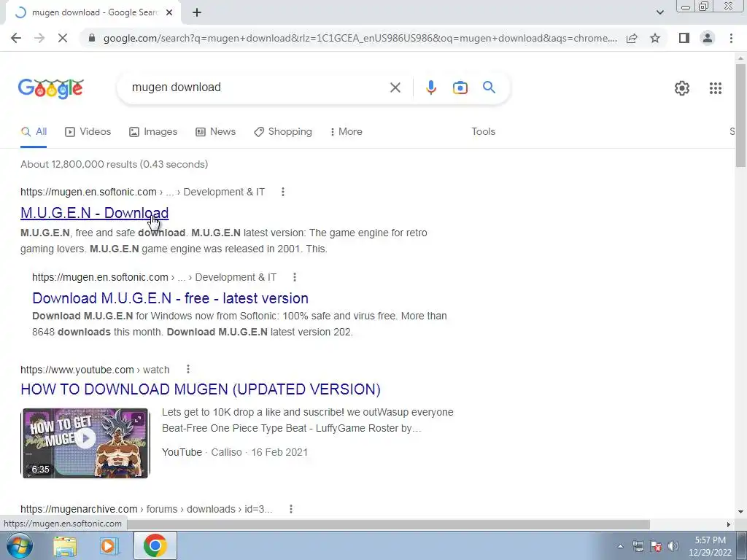Go back to the previous page

click(x=16, y=38)
